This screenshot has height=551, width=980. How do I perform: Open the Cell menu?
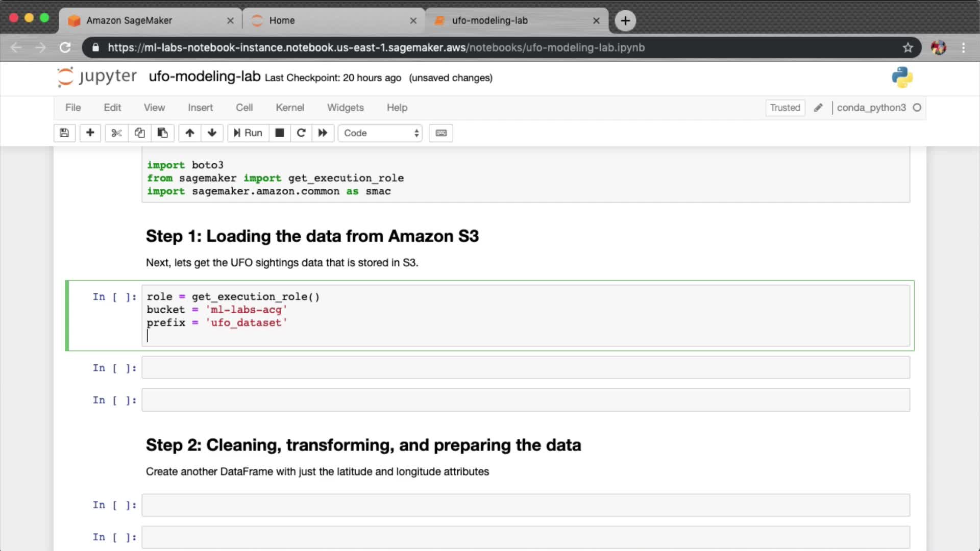coord(244,108)
